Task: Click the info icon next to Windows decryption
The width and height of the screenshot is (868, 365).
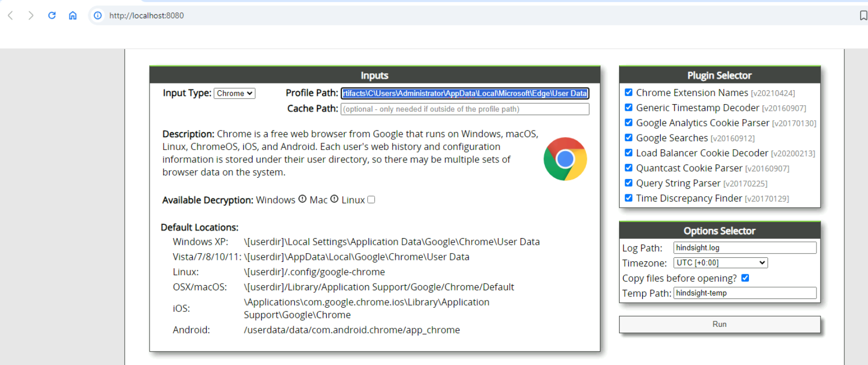Action: 303,199
